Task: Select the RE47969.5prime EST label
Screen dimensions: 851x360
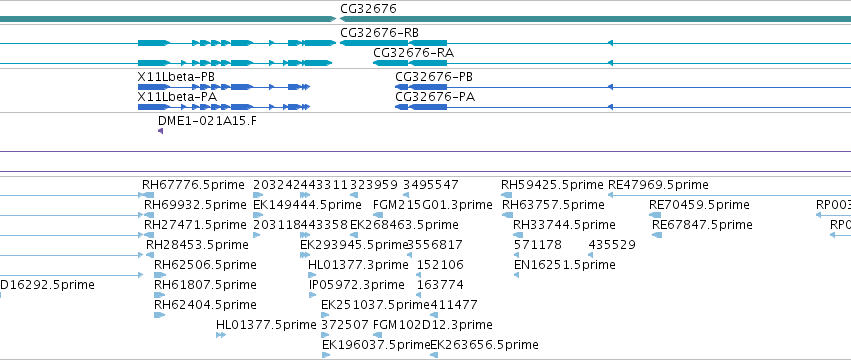Action: click(x=658, y=185)
